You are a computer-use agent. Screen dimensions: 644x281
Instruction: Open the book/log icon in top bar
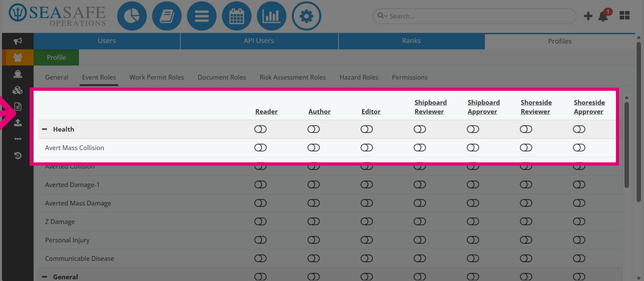point(167,16)
